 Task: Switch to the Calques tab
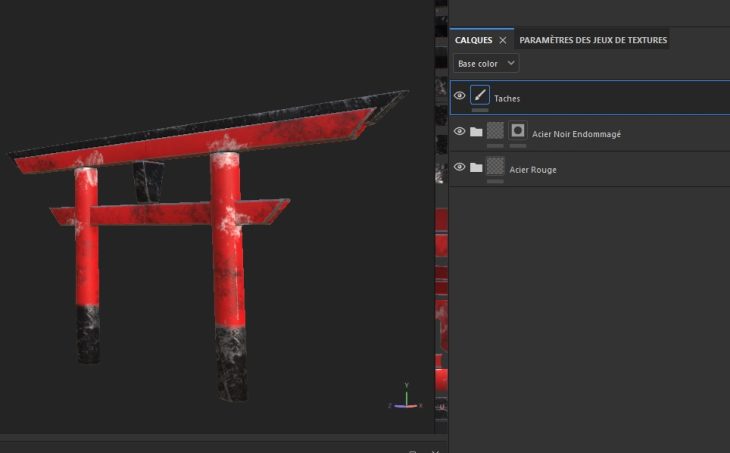[x=473, y=41]
